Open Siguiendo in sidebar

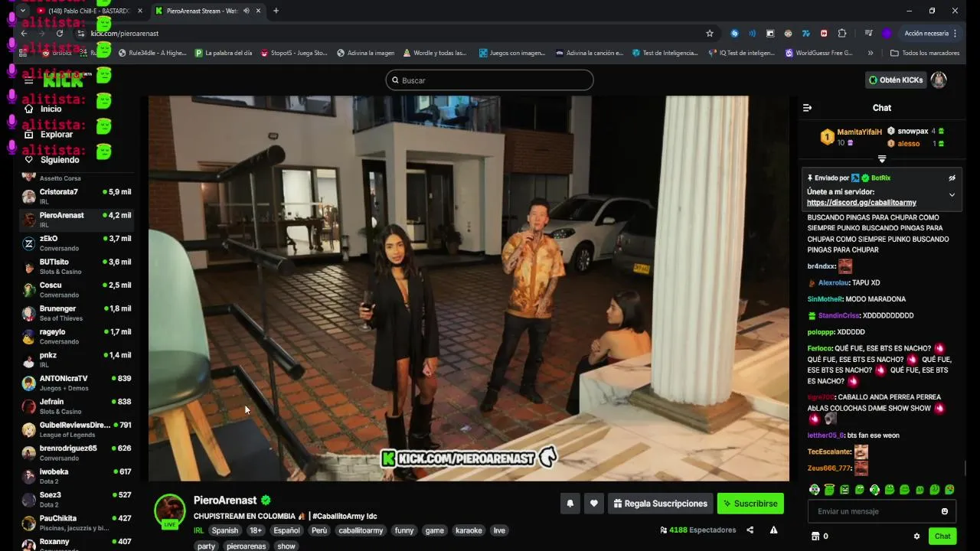(60, 160)
